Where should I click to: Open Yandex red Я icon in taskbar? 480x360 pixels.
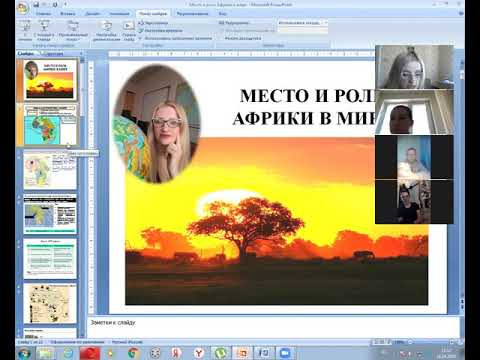(x=176, y=353)
